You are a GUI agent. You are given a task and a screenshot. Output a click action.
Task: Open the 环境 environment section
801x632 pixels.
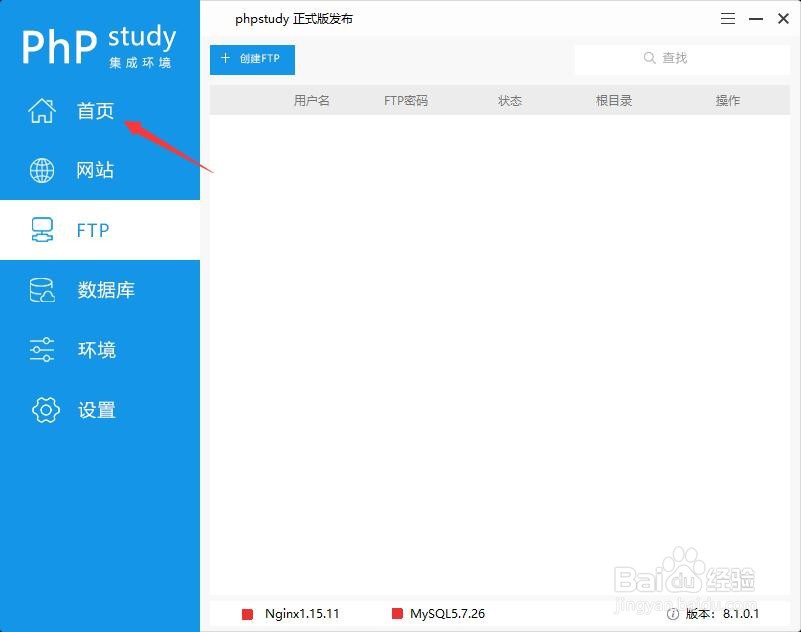tap(100, 350)
